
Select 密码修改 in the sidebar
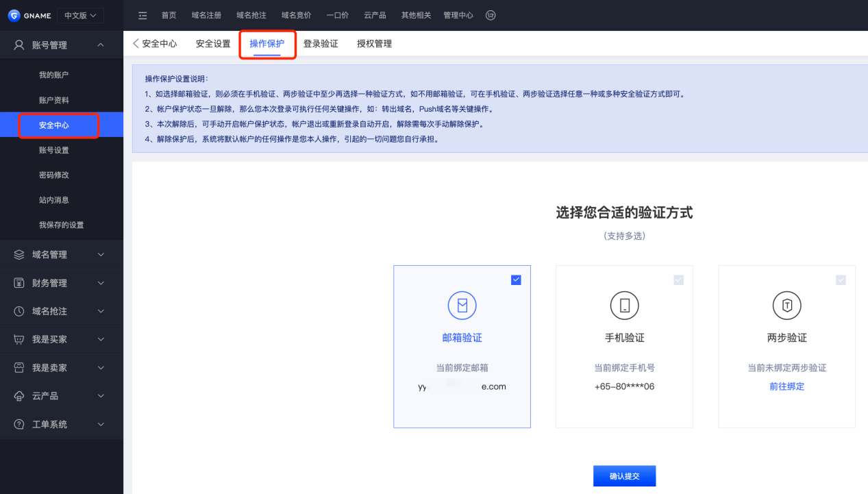(x=54, y=175)
